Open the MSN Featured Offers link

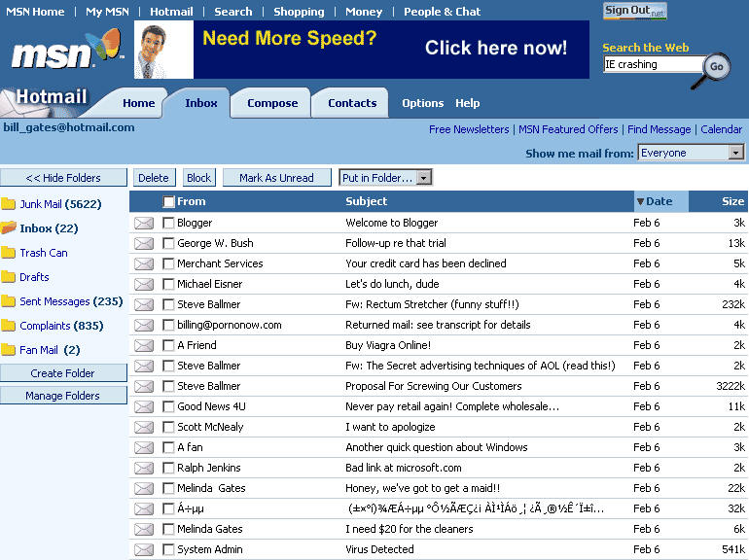tap(568, 129)
